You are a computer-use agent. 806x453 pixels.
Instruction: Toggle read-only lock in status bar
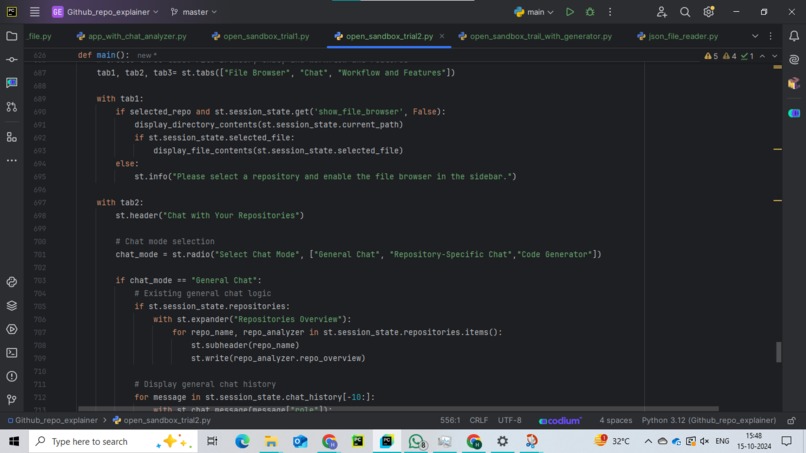[792, 421]
